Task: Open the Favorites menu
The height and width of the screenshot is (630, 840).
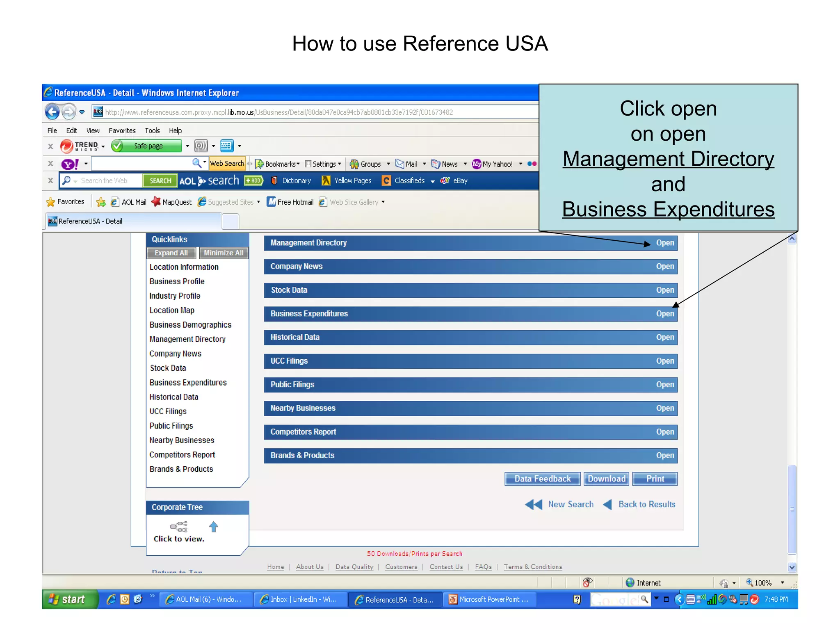Action: 122,130
